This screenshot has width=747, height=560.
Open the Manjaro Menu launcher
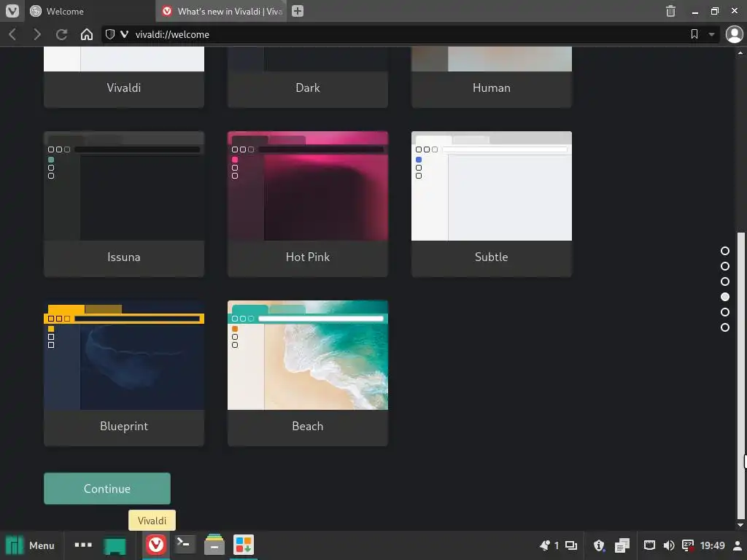pos(31,545)
